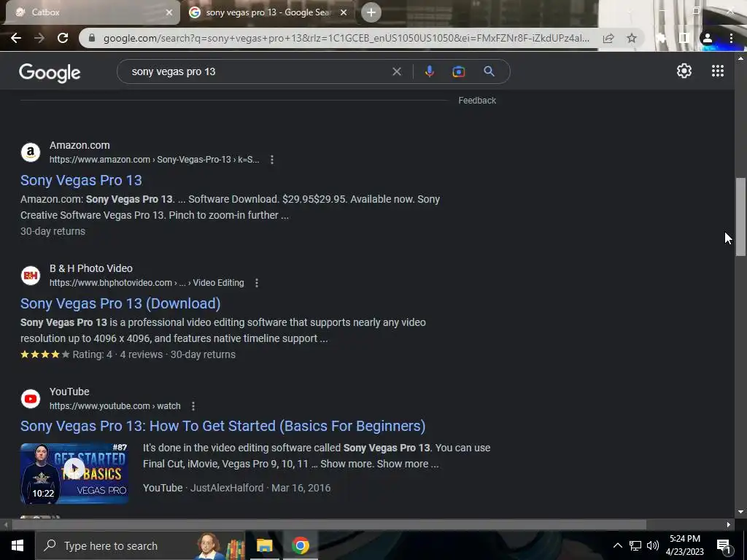This screenshot has width=747, height=560.
Task: Click Chrome icon on the taskbar
Action: click(300, 545)
